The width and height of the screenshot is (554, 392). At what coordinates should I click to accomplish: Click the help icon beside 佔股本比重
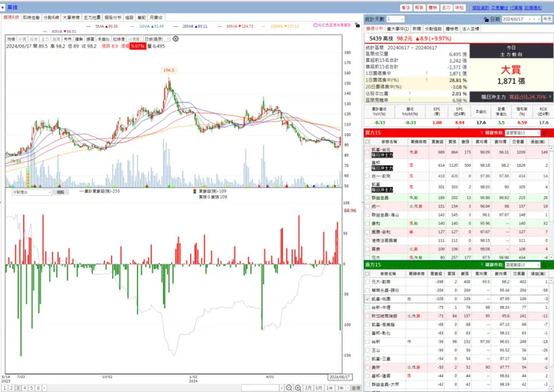pos(410,94)
